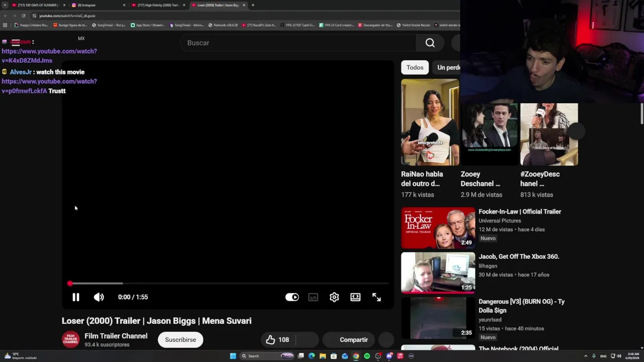Open Google Chrome taskbar icon

356,356
